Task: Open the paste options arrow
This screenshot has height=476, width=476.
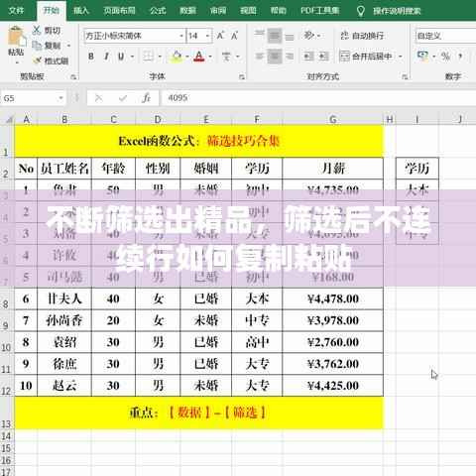Action: [x=17, y=61]
